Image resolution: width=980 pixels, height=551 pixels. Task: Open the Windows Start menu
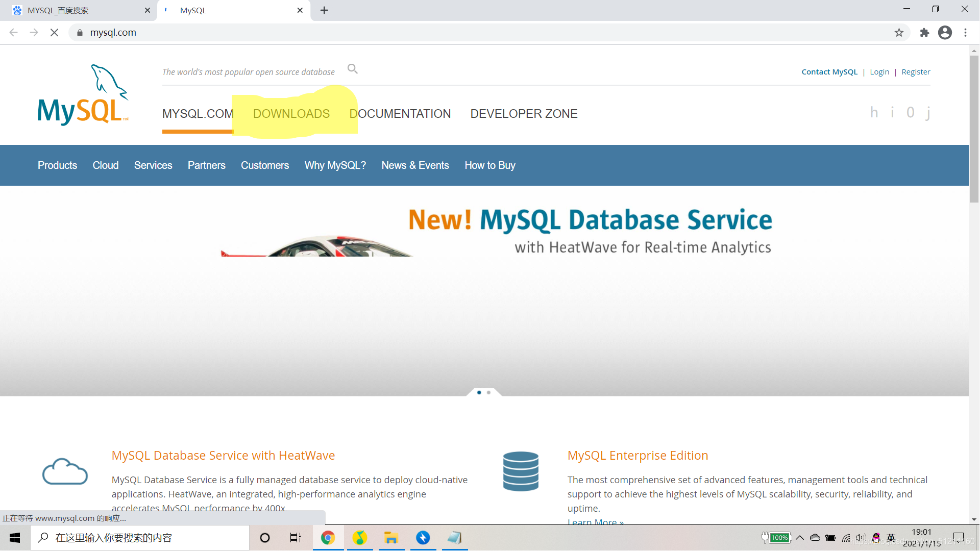click(15, 538)
